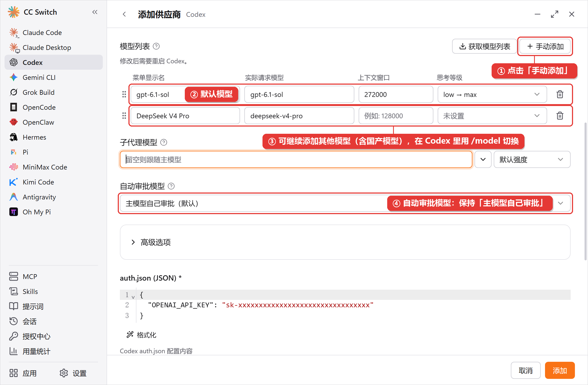Click 手动添加 button
The width and height of the screenshot is (588, 385).
(545, 46)
